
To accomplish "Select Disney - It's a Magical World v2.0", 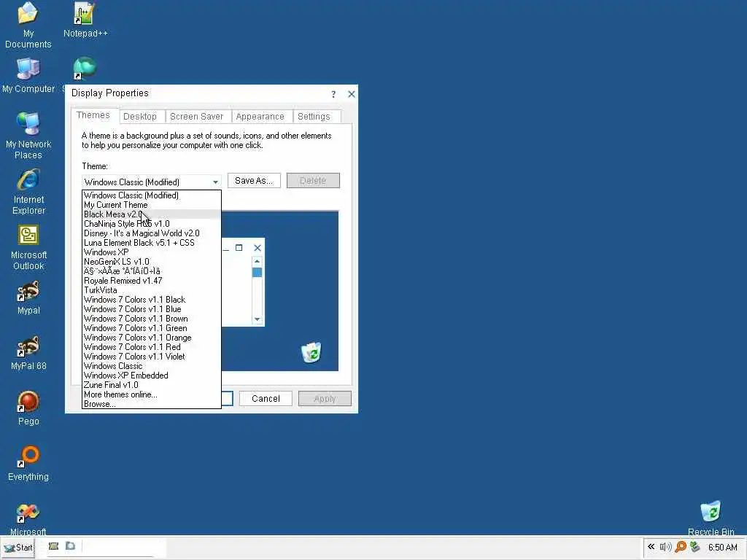I will pos(152,233).
